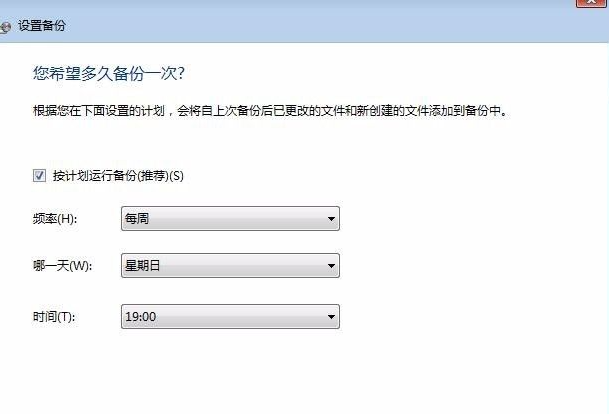Click the 时间(T) label

pyautogui.click(x=55, y=317)
